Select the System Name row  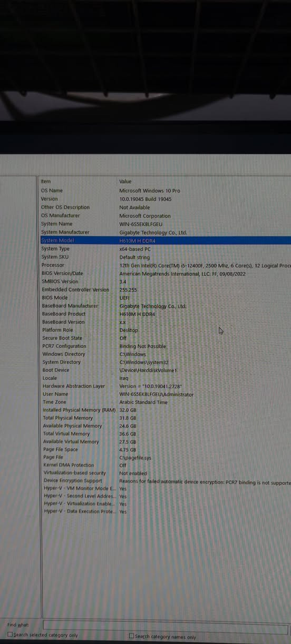pos(165,224)
